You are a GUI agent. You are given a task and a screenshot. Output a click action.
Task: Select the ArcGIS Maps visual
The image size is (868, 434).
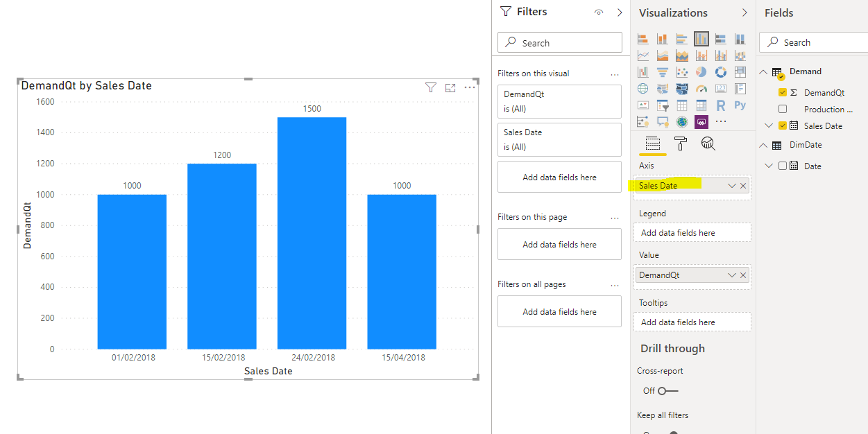tap(682, 121)
